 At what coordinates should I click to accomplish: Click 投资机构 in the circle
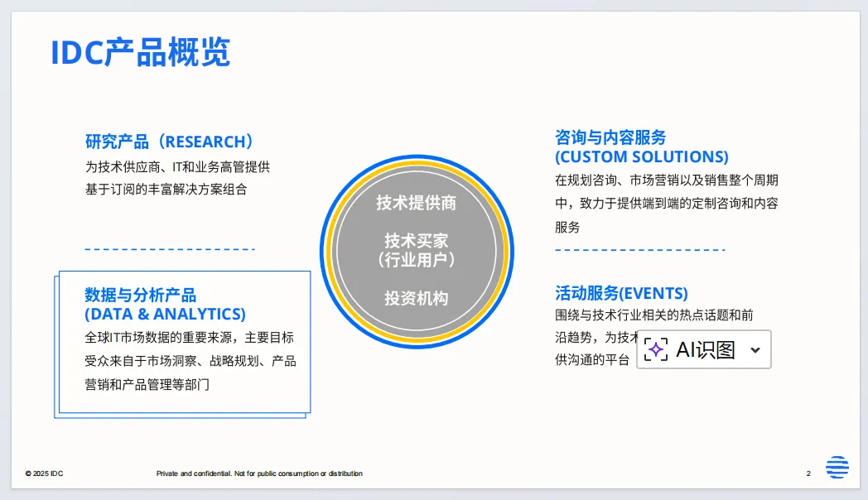[x=417, y=299]
